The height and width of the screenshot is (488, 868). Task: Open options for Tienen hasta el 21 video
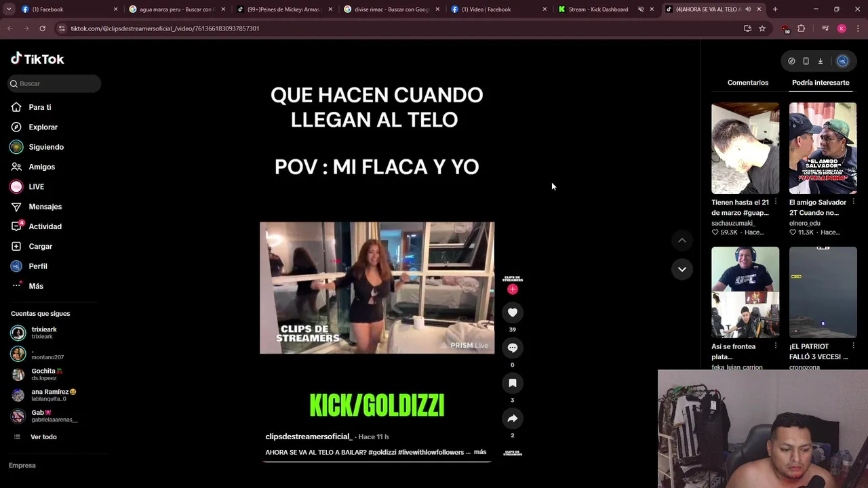pyautogui.click(x=776, y=202)
